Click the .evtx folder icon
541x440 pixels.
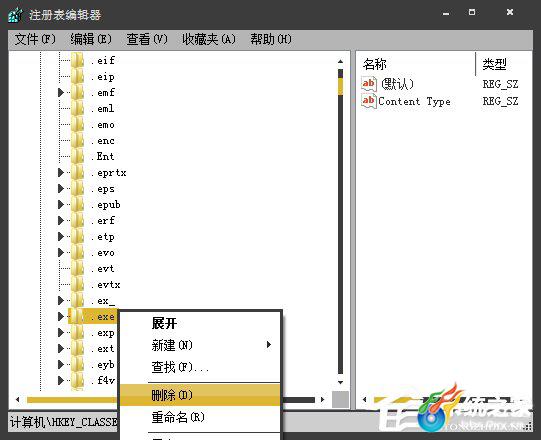[77, 284]
